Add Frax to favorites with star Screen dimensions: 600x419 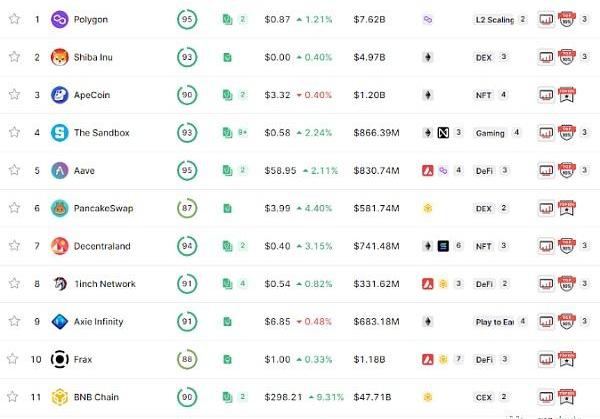click(x=13, y=359)
